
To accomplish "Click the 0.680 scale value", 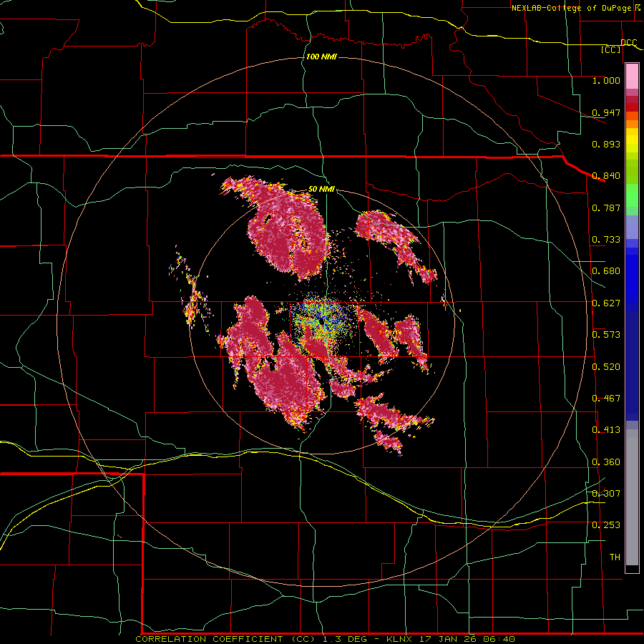I will coord(606,271).
